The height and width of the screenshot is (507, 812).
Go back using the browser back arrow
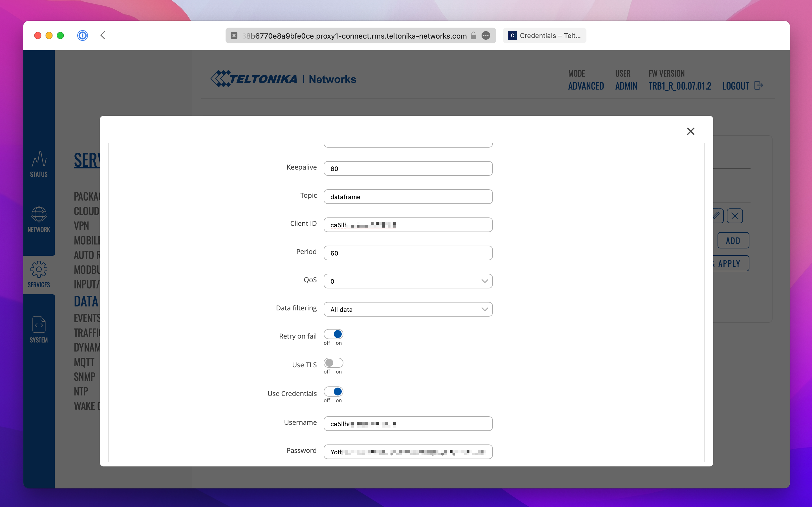(x=103, y=35)
